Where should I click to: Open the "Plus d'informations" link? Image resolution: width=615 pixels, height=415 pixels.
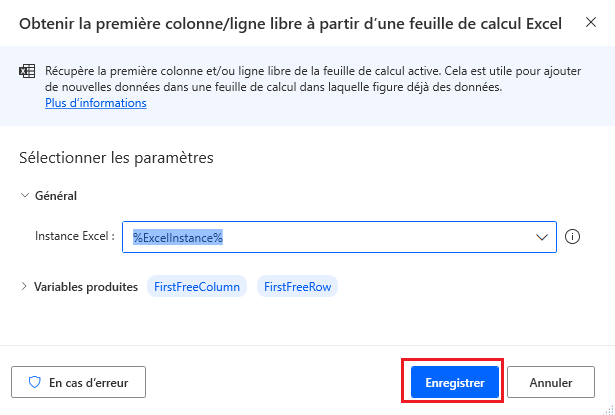click(96, 103)
